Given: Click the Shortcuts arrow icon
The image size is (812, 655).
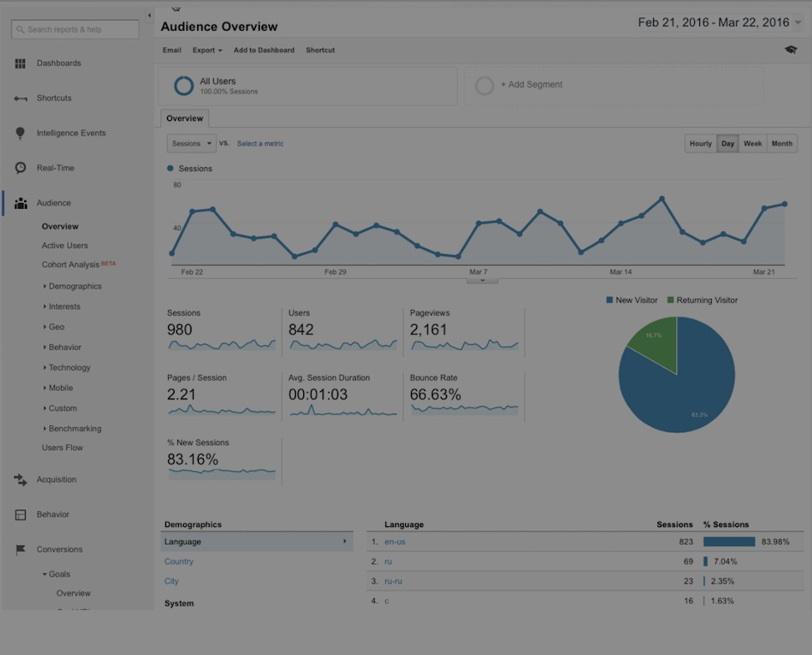Looking at the screenshot, I should (x=21, y=99).
